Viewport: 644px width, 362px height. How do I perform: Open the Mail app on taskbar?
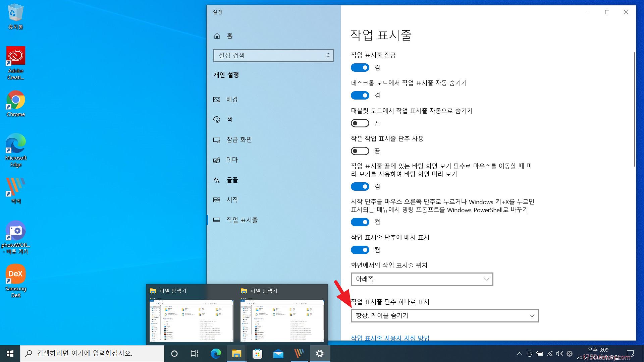click(278, 354)
